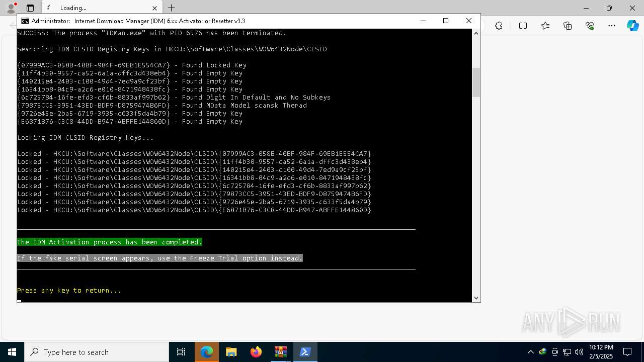Click the console scrollbar up arrow
The width and height of the screenshot is (644, 362).
476,33
